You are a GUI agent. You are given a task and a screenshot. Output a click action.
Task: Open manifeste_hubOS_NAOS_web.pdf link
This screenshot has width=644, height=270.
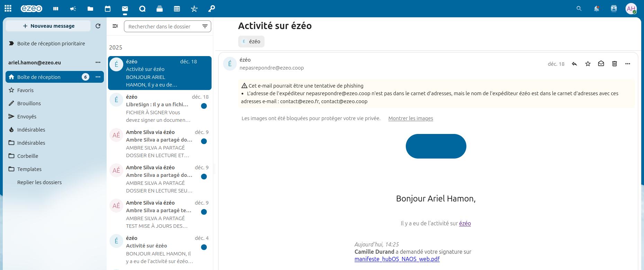point(397,259)
